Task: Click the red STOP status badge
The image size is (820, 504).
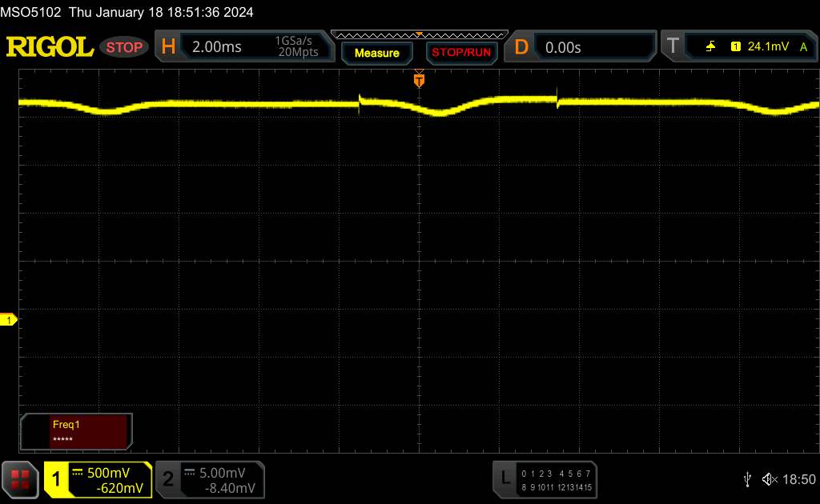Action: [125, 47]
